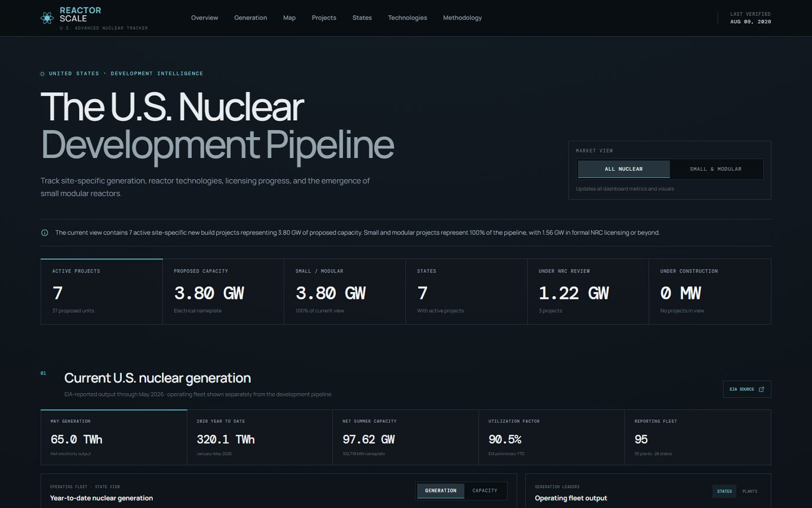The height and width of the screenshot is (508, 812).
Task: Click the 'Updates all dashboard metrics and visuals' note
Action: point(625,189)
